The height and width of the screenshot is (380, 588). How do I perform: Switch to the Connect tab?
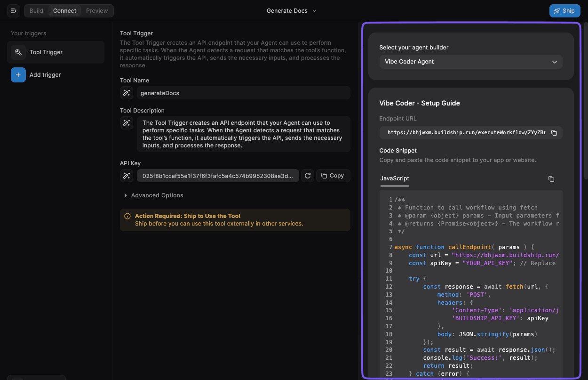64,11
